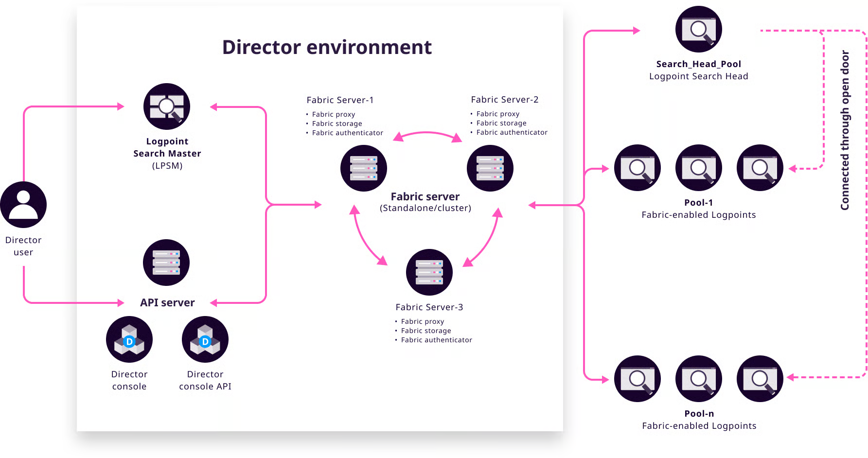
Task: Select the Fabric Server-1 server icon
Action: 364,168
